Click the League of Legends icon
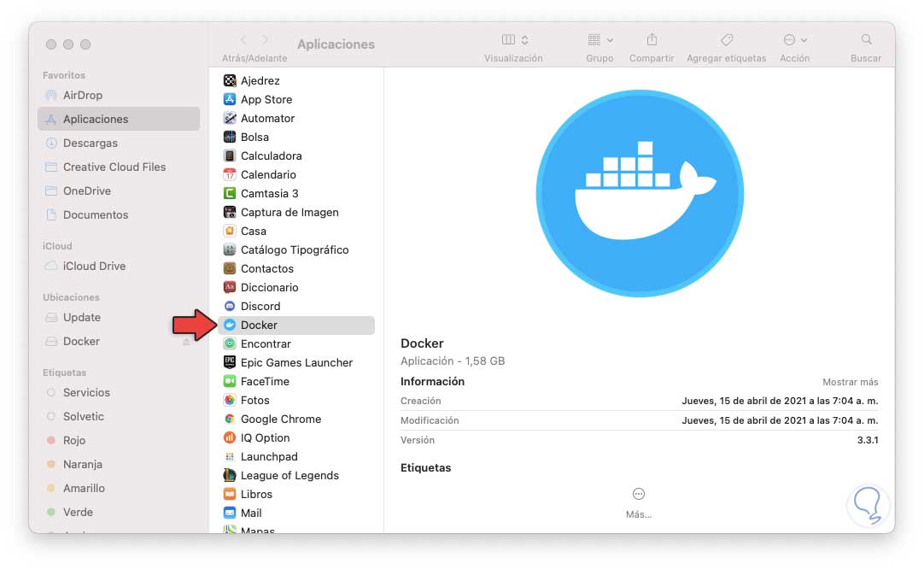The image size is (924, 569). [x=230, y=475]
